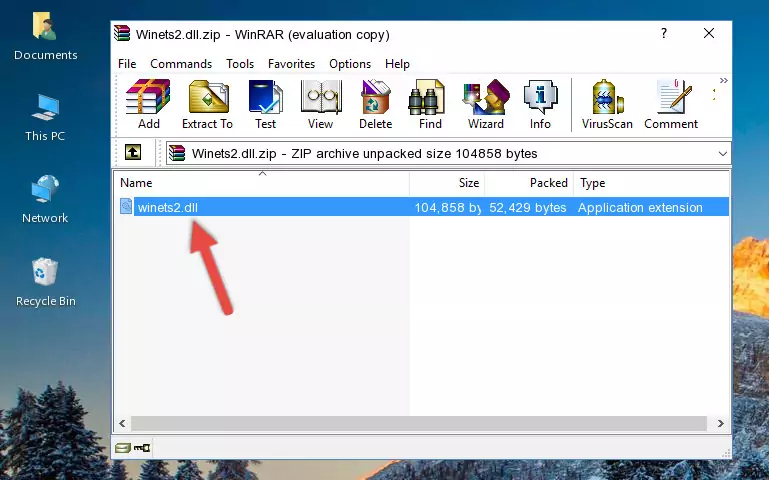Click the WinRAR title bar icon
This screenshot has height=480, width=769.
click(x=122, y=34)
